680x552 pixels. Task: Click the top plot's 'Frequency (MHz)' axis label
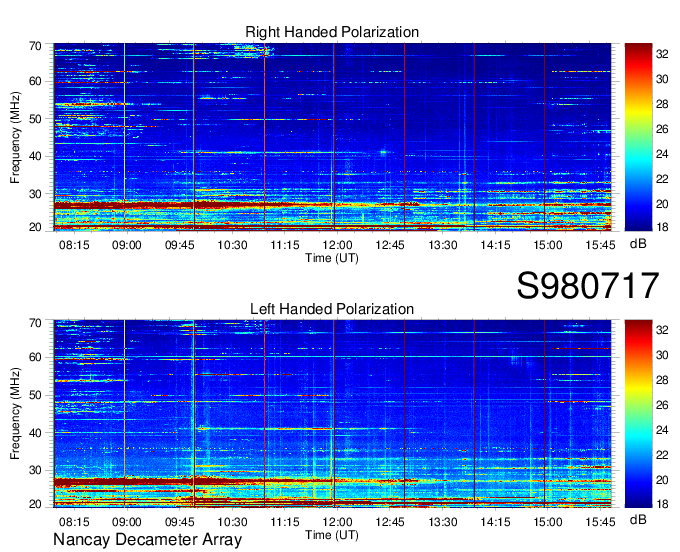pyautogui.click(x=15, y=137)
